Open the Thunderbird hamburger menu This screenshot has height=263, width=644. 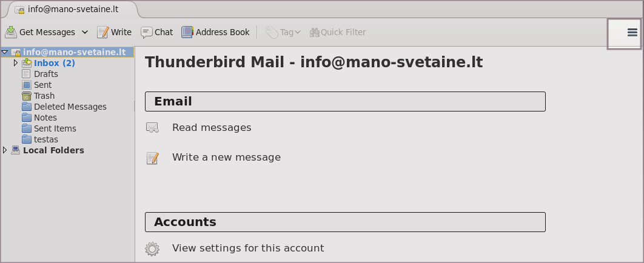coord(632,33)
